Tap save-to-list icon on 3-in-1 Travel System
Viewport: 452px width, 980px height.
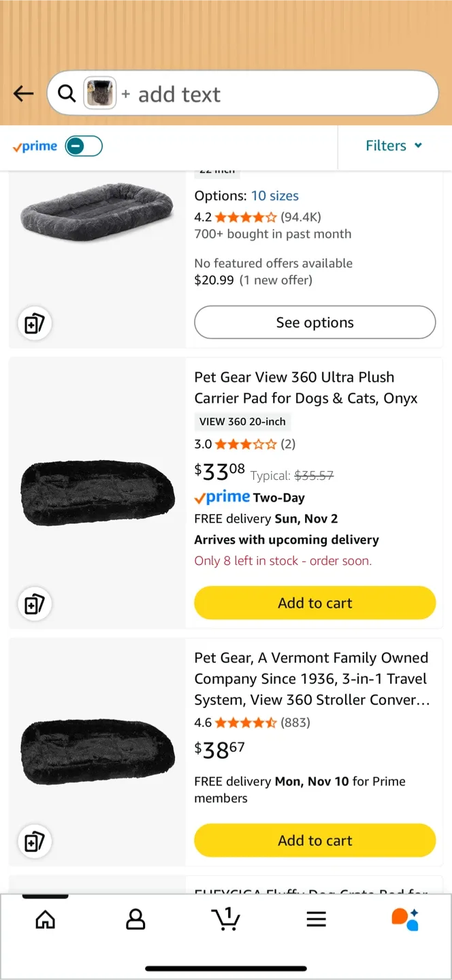coord(34,841)
